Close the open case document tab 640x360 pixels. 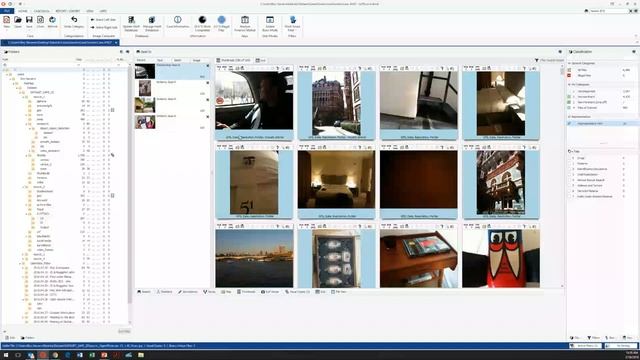tap(116, 42)
